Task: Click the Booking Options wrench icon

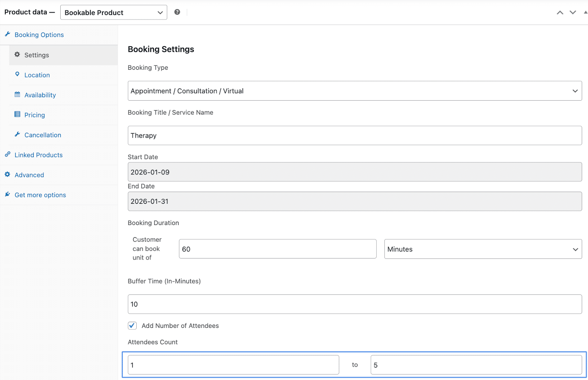Action: 7,34
